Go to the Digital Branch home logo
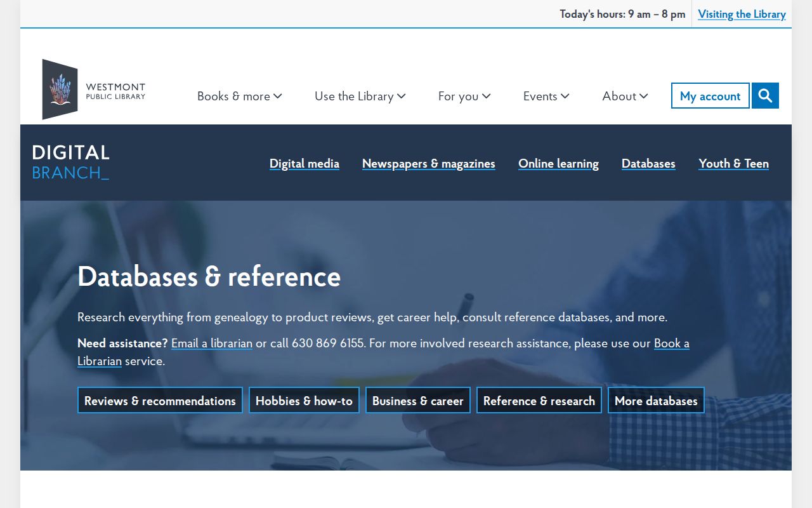This screenshot has width=812, height=508. (70, 163)
